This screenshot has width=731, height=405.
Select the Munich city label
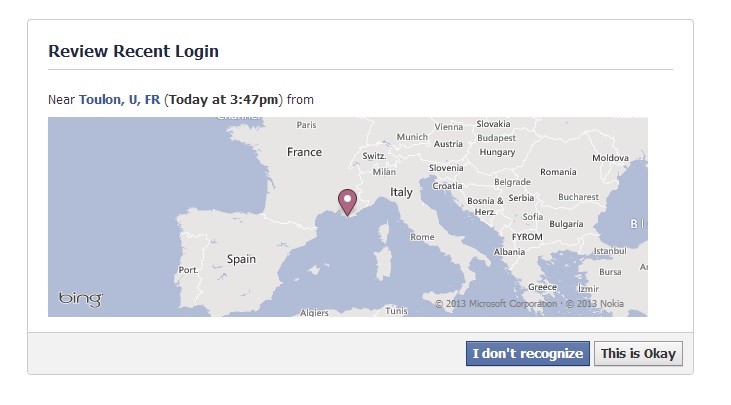pos(412,137)
